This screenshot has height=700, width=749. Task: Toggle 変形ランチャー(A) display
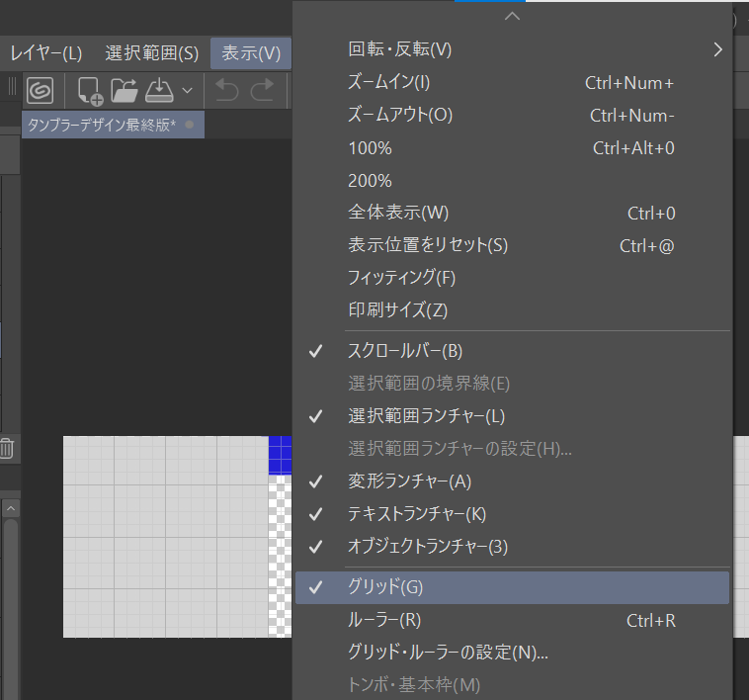pyautogui.click(x=512, y=481)
